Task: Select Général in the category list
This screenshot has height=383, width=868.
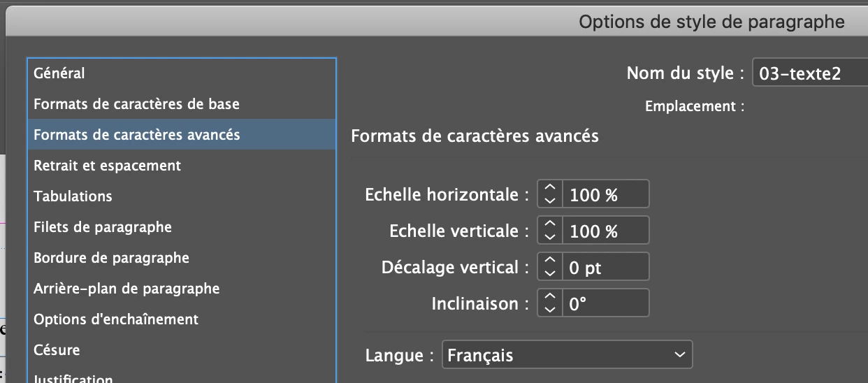Action: [59, 73]
